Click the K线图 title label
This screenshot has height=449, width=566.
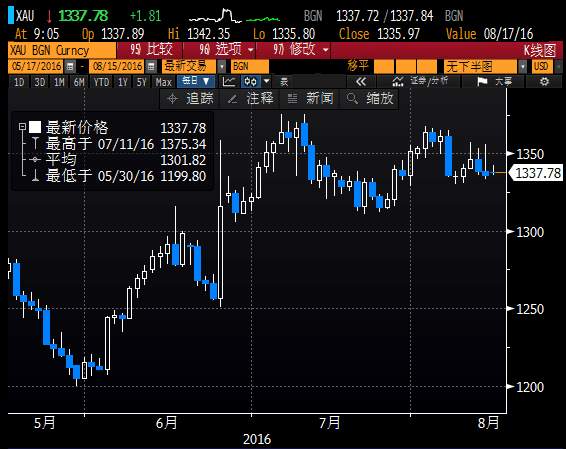point(539,50)
